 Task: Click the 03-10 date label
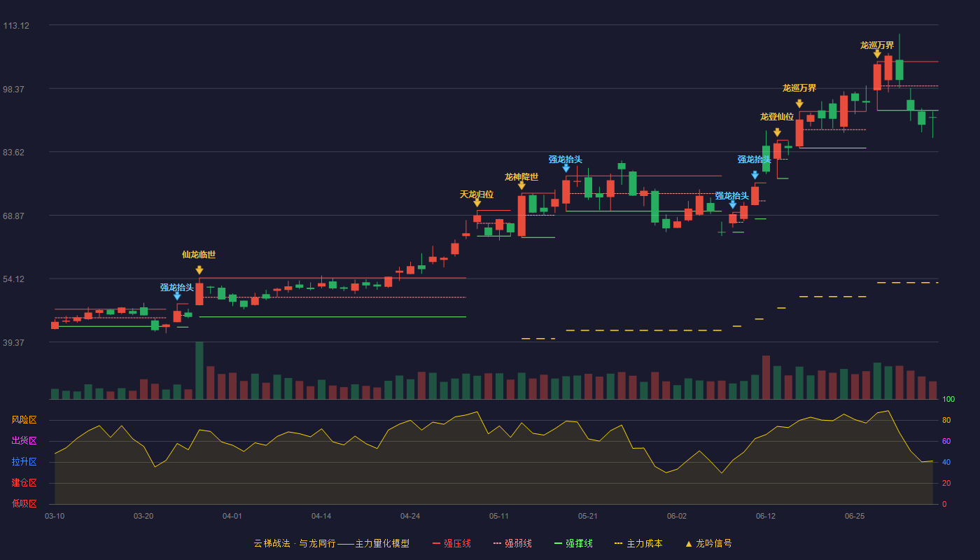click(x=55, y=516)
